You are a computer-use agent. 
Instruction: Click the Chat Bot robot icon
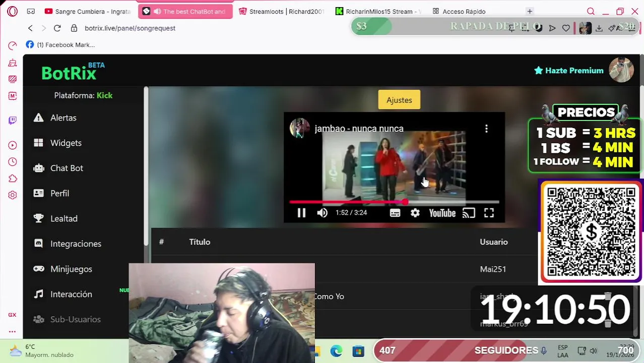(x=38, y=168)
